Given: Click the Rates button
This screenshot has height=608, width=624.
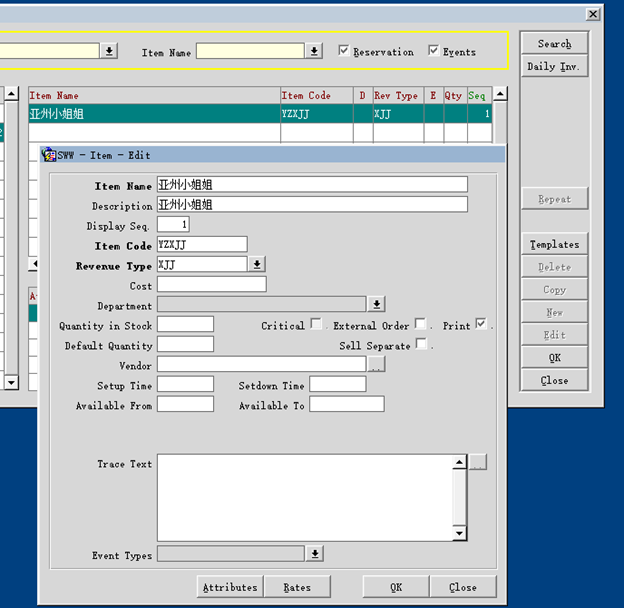Looking at the screenshot, I should [297, 587].
